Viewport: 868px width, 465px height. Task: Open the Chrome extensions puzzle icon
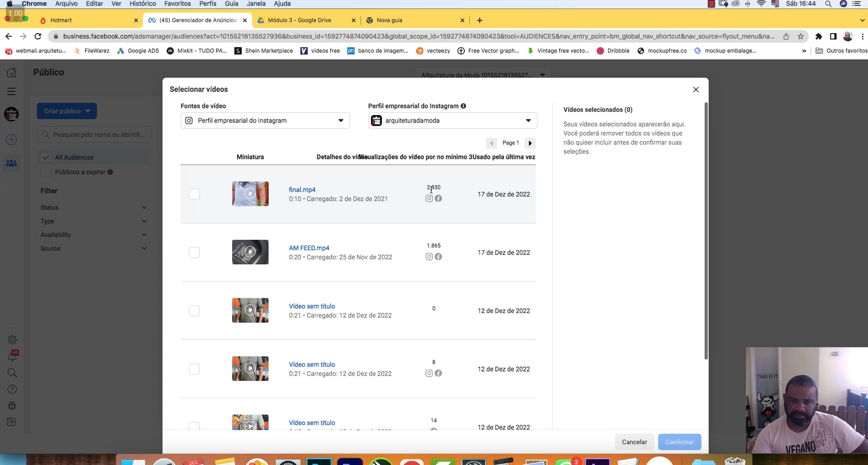pyautogui.click(x=819, y=36)
